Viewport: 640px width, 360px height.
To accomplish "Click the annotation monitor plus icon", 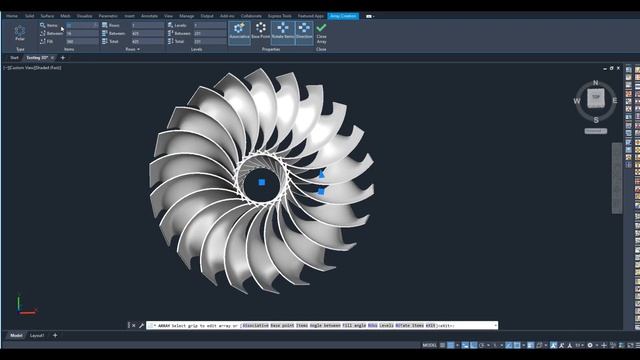I will click(x=604, y=345).
